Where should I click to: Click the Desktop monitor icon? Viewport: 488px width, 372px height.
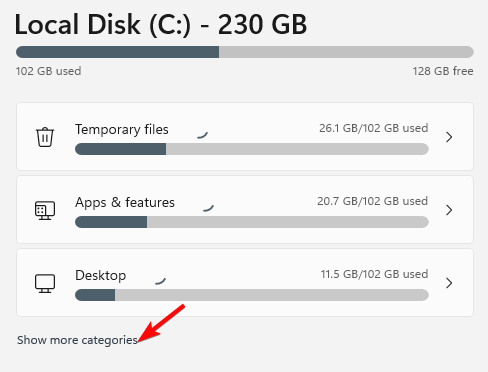tap(45, 283)
